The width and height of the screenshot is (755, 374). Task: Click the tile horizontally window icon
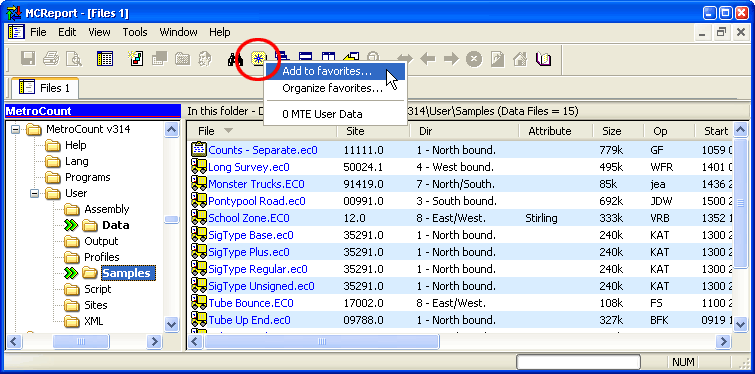click(x=305, y=57)
